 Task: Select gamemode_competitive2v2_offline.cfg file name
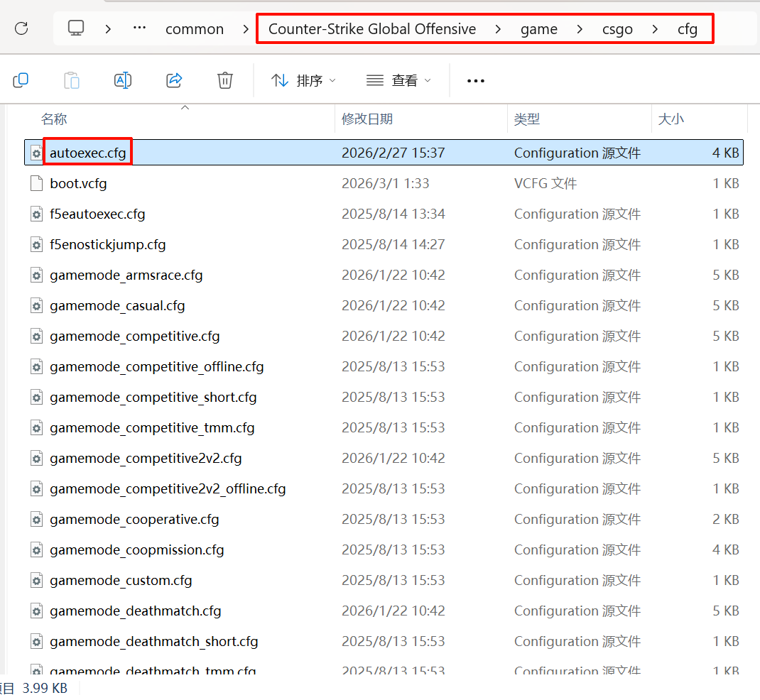pos(168,488)
